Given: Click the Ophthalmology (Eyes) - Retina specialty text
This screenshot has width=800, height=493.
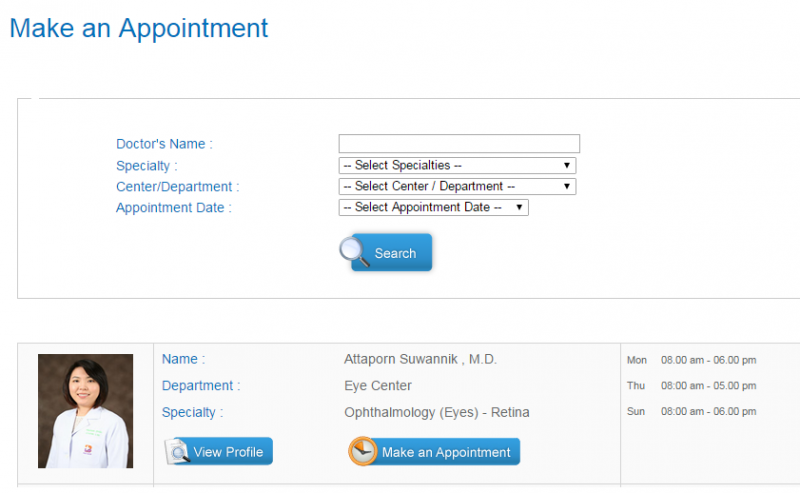Looking at the screenshot, I should pyautogui.click(x=437, y=412).
